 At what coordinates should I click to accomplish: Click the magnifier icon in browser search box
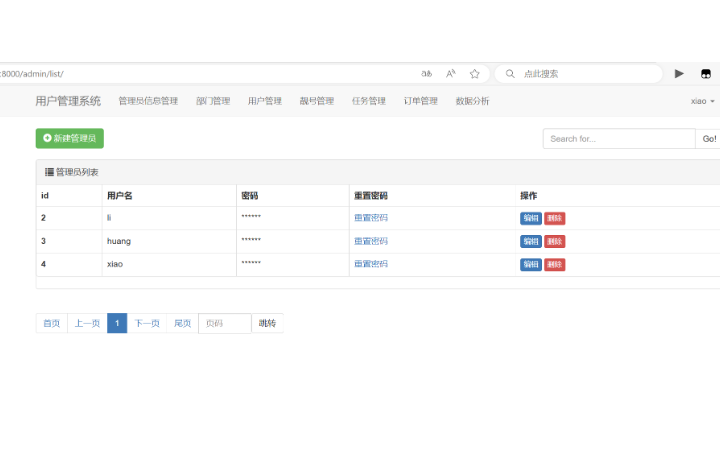510,73
